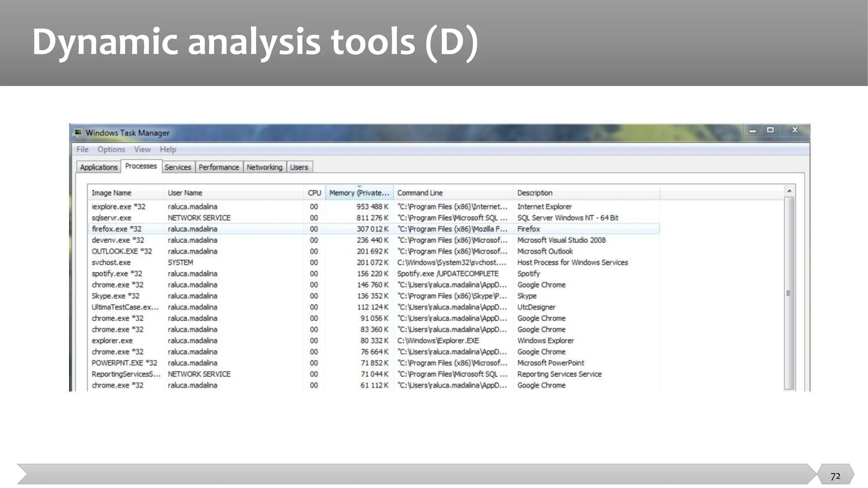Close the Windows Task Manager window
Image resolution: width=868 pixels, height=488 pixels.
point(795,130)
